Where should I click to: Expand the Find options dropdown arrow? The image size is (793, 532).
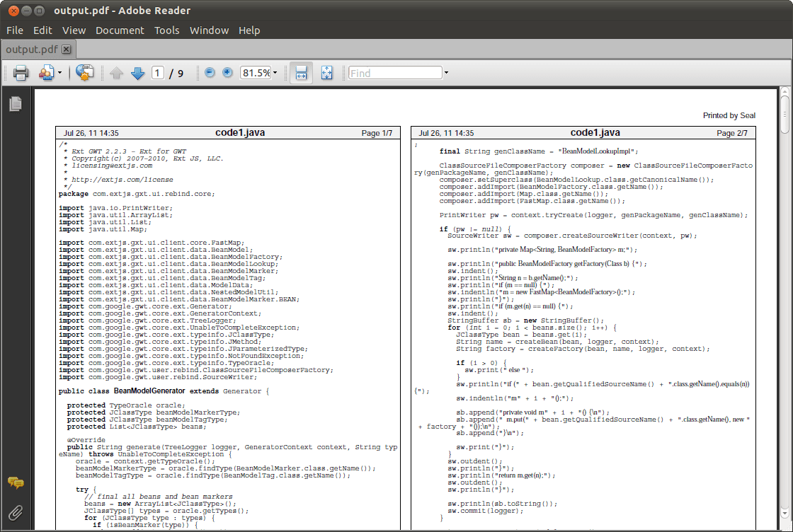point(446,73)
